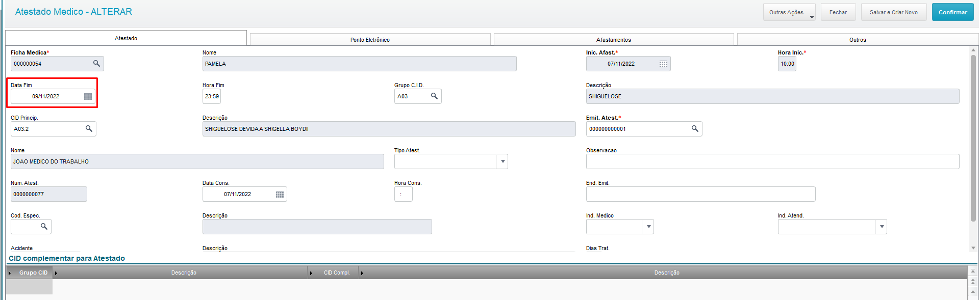Click Salvar e Criar Novo button

click(x=894, y=12)
